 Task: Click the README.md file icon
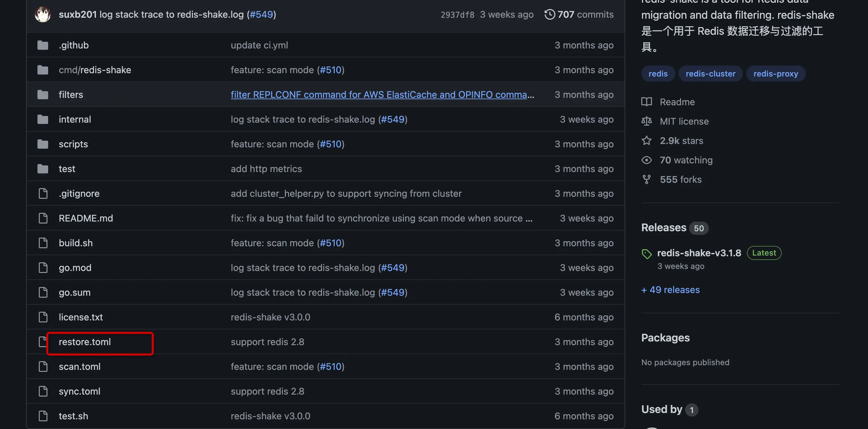click(x=43, y=218)
